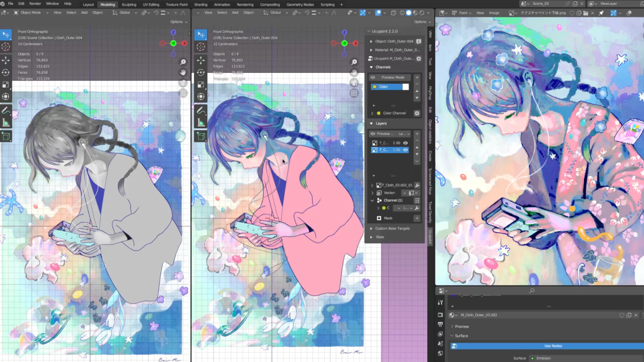Toggle orthographic grid gizmo in middle viewport
This screenshot has height=362, width=644.
(x=354, y=93)
